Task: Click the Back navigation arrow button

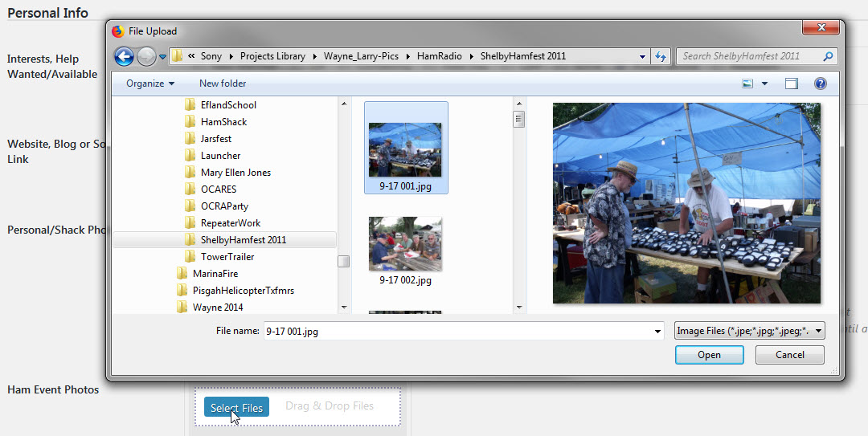Action: (124, 56)
